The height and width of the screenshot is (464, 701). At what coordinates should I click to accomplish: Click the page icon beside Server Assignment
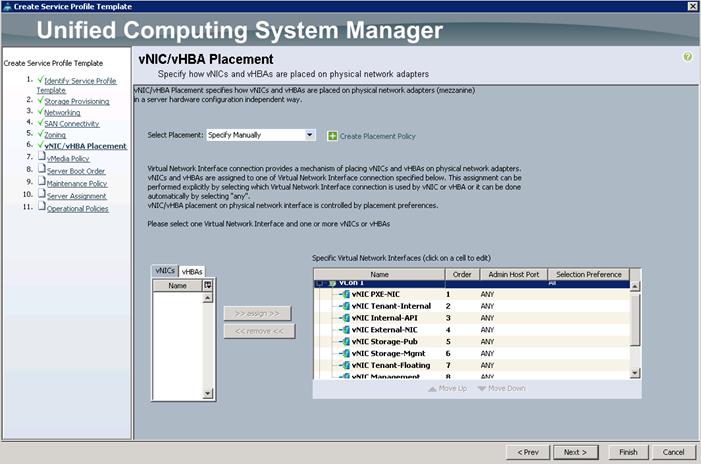[42, 194]
